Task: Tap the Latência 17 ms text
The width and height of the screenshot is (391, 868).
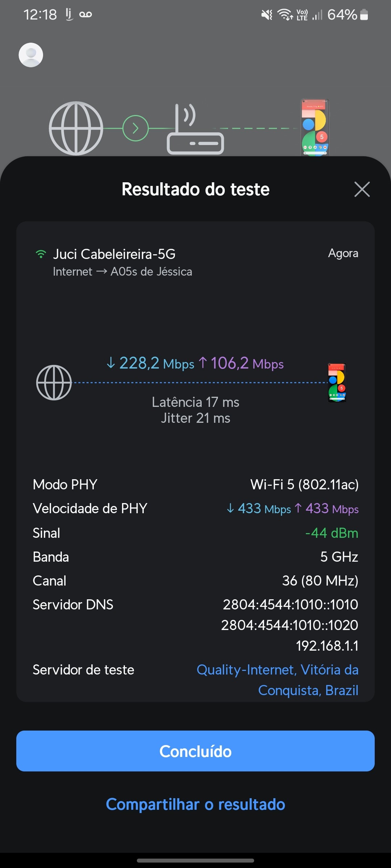Action: click(x=195, y=402)
